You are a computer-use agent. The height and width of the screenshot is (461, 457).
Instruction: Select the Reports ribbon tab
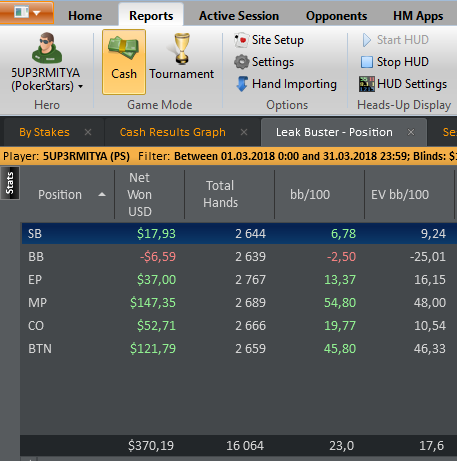[x=151, y=16]
